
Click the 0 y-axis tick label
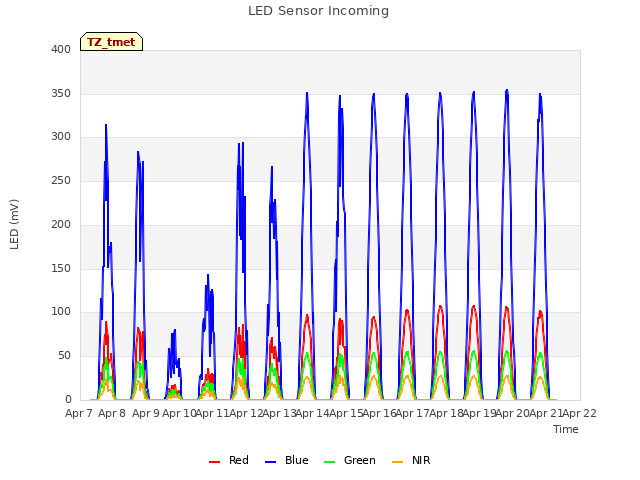[68, 400]
